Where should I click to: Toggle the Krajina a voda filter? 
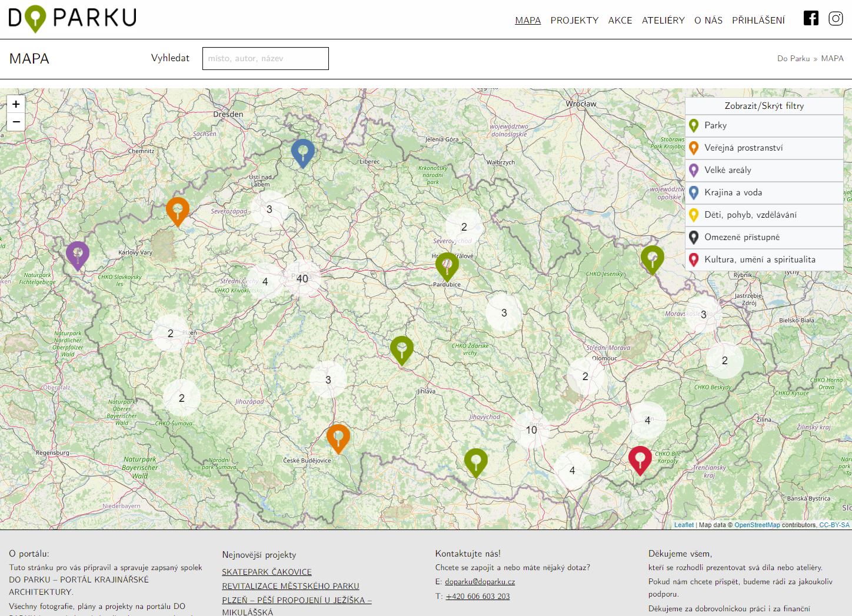(764, 192)
